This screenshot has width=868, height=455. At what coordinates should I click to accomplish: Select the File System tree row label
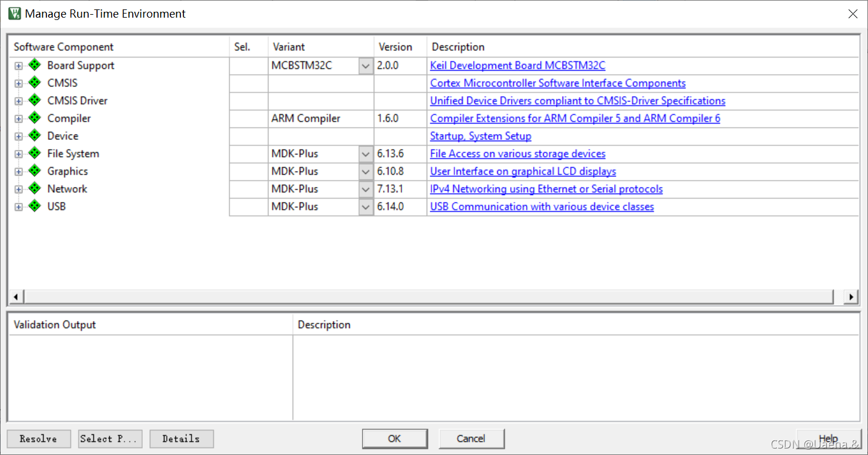[x=73, y=153]
